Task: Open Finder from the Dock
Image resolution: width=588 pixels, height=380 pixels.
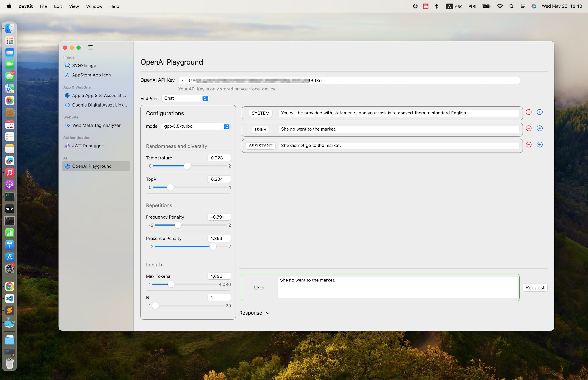Action: (10, 28)
